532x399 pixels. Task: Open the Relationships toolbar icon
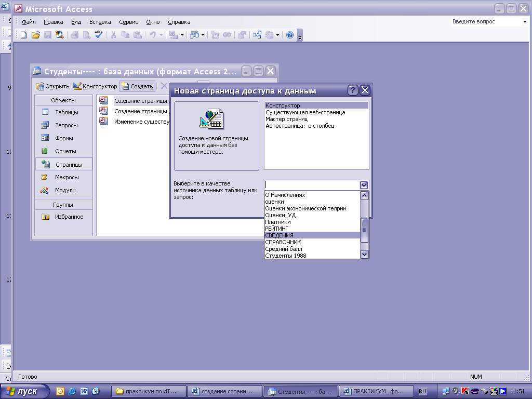pos(257,35)
